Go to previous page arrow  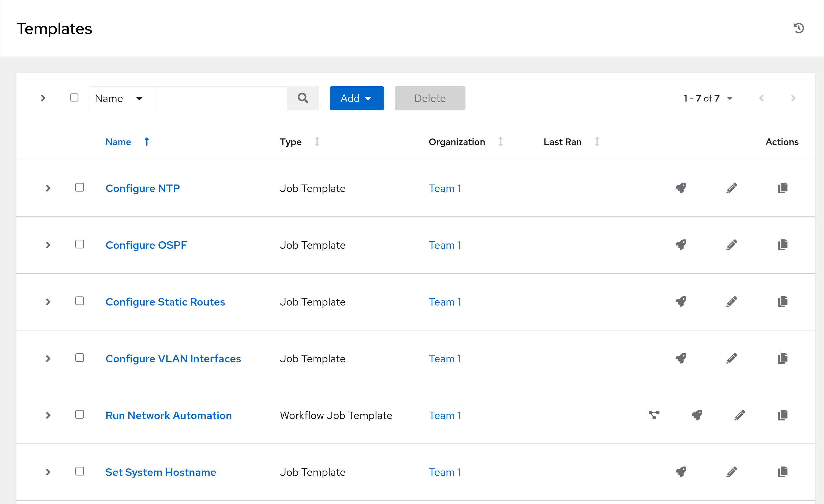762,98
